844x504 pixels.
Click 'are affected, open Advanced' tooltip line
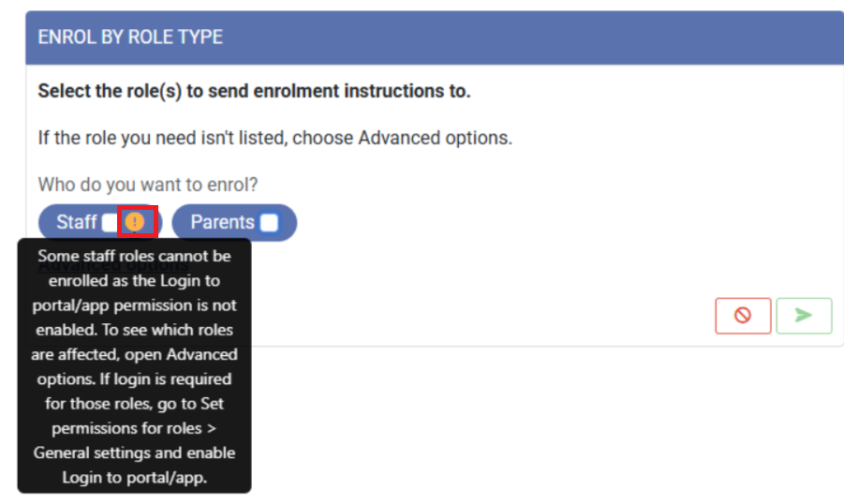coord(134,354)
